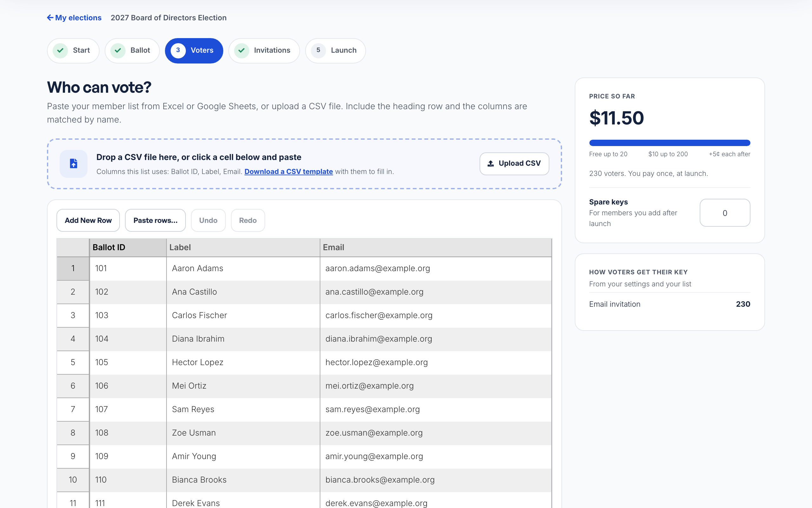
Task: Click the Zoe Usman label cell
Action: tap(243, 433)
